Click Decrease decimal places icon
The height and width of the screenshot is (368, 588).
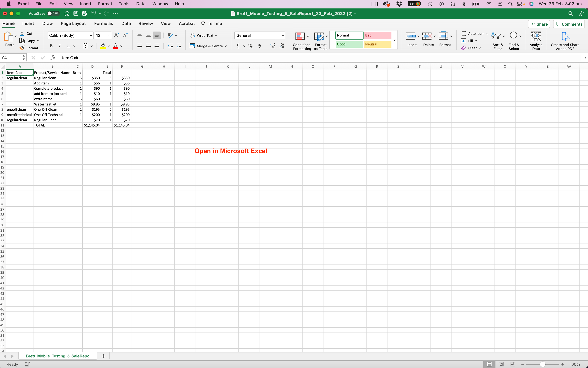pyautogui.click(x=281, y=46)
